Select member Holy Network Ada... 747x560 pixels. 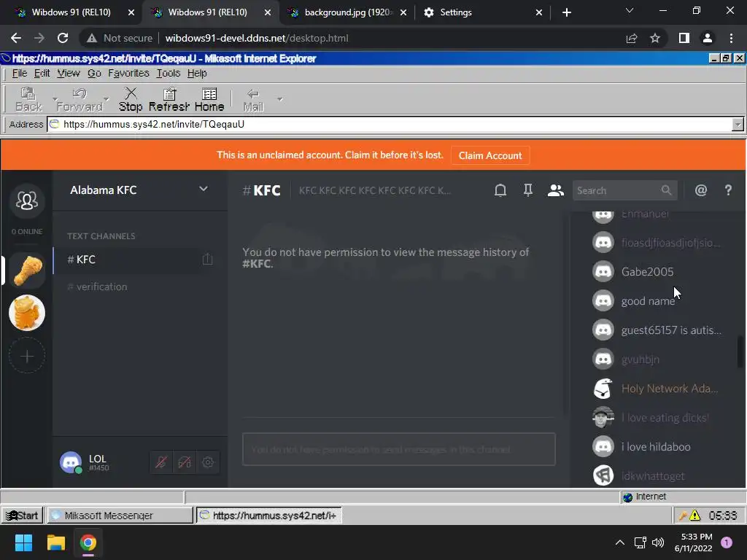click(657, 389)
